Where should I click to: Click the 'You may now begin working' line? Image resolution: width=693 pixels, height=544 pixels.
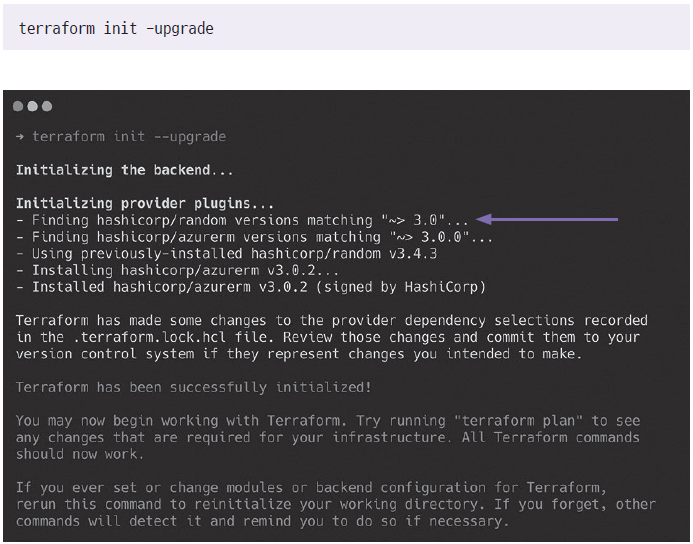[328, 421]
